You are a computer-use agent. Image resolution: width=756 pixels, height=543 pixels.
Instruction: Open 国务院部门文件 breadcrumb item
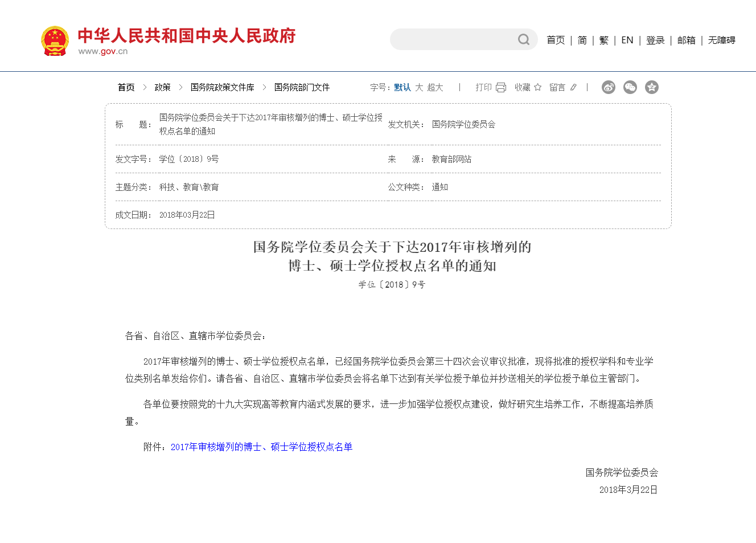pyautogui.click(x=302, y=87)
